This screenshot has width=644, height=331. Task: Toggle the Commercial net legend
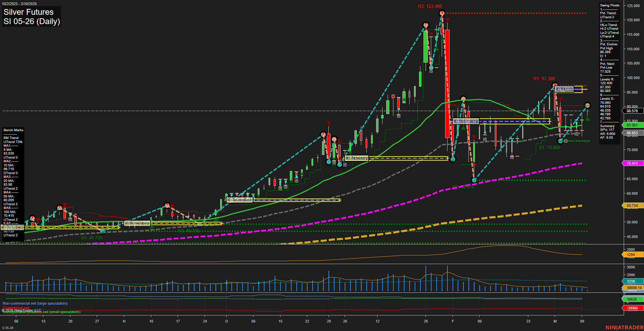(16, 308)
